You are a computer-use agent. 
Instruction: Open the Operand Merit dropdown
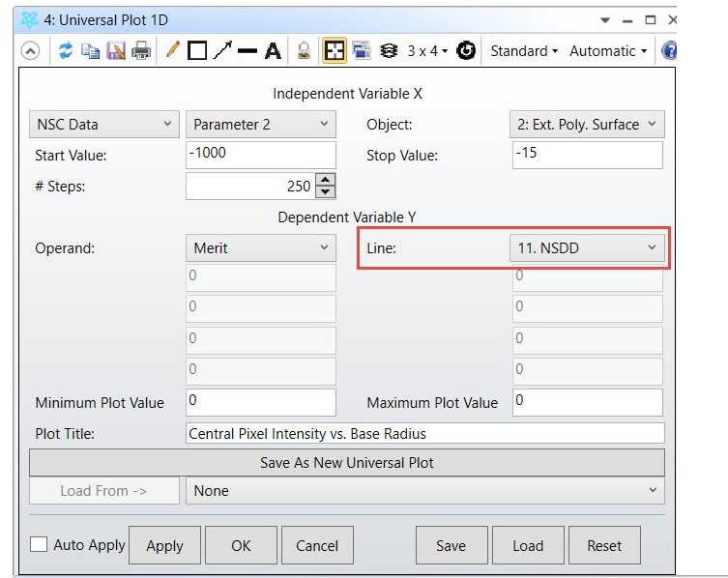(x=260, y=247)
